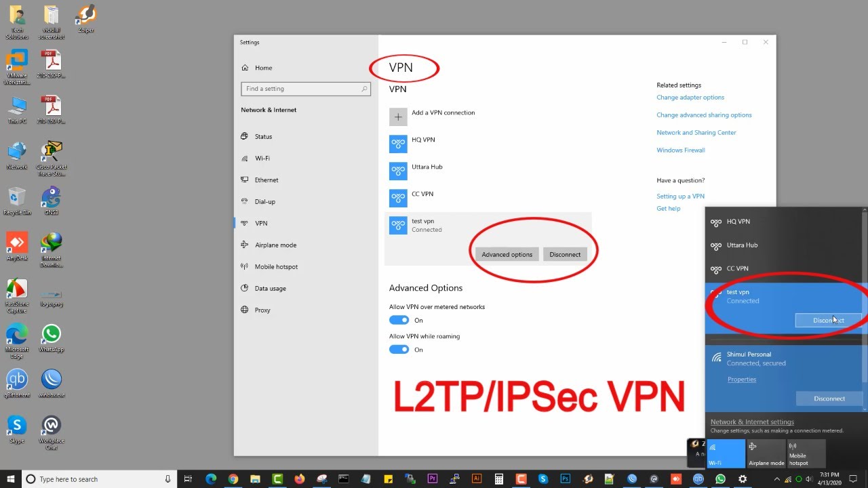Viewport: 868px width, 488px height.
Task: Click Properties under Shimul Personal network
Action: 742,380
